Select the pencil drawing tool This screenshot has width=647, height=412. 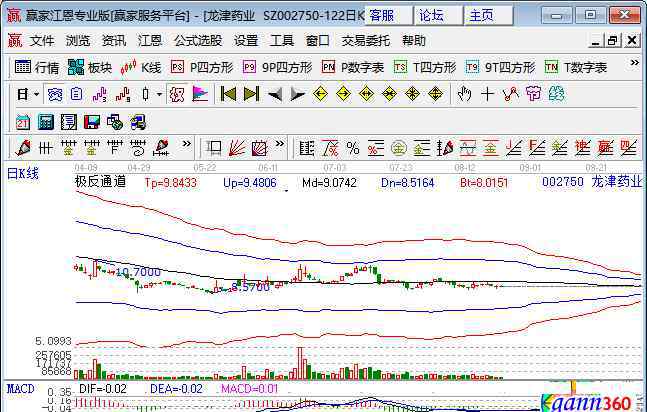click(23, 148)
